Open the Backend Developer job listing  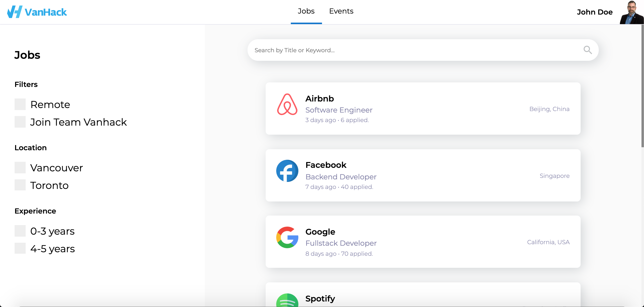(341, 177)
